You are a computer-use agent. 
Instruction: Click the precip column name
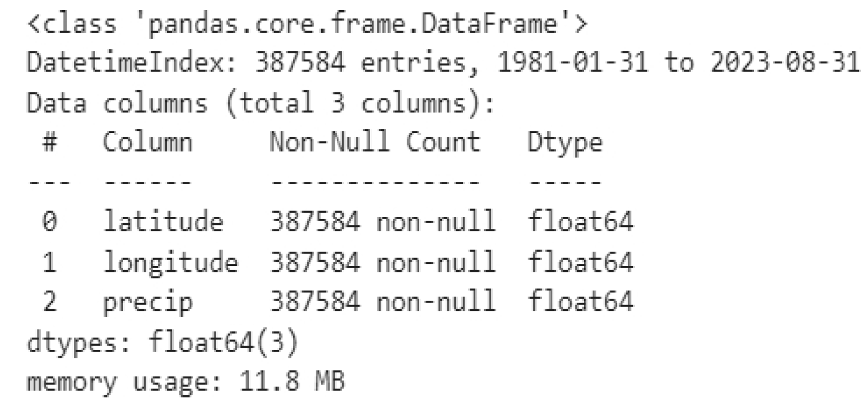pos(147,302)
